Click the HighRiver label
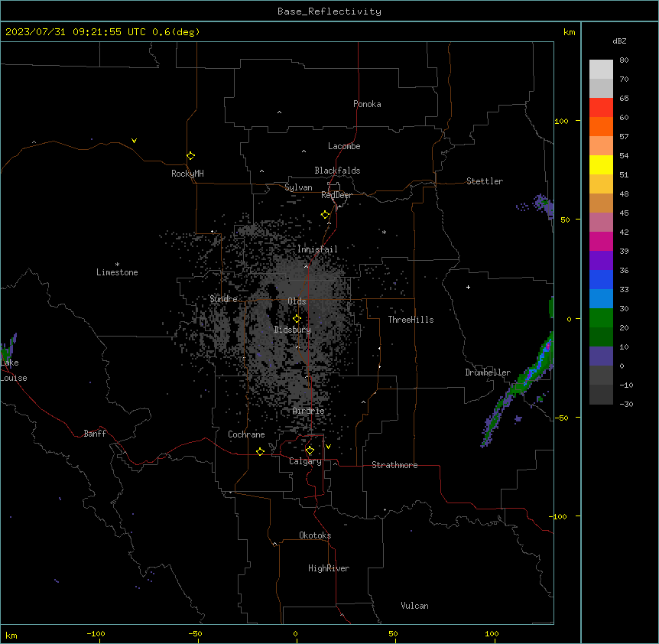 coord(329,568)
